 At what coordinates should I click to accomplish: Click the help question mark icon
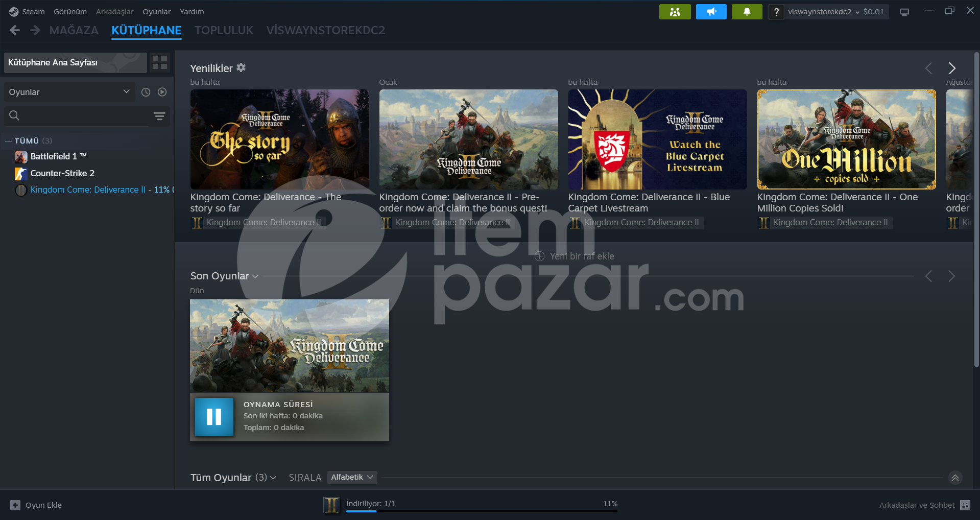coord(776,12)
